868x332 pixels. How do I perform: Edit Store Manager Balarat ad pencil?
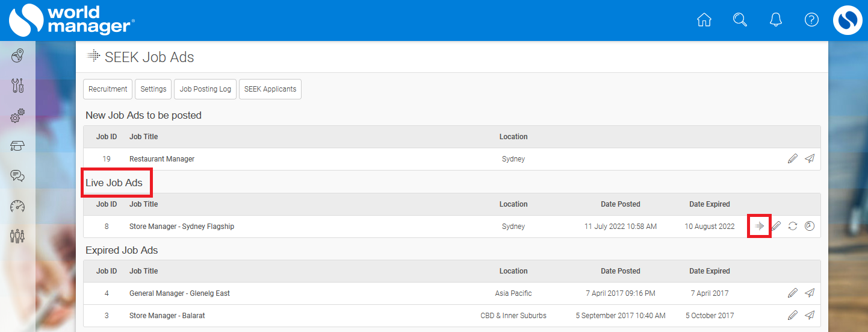click(792, 316)
